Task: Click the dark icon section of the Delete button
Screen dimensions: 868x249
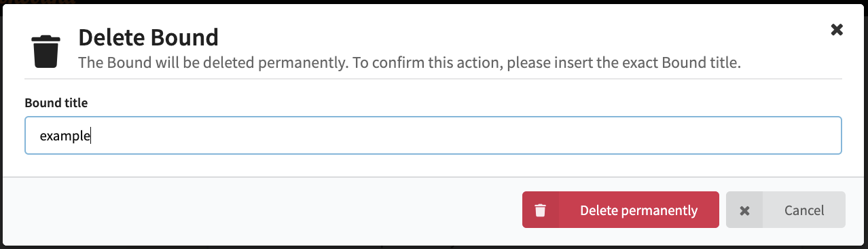Action: tap(540, 210)
